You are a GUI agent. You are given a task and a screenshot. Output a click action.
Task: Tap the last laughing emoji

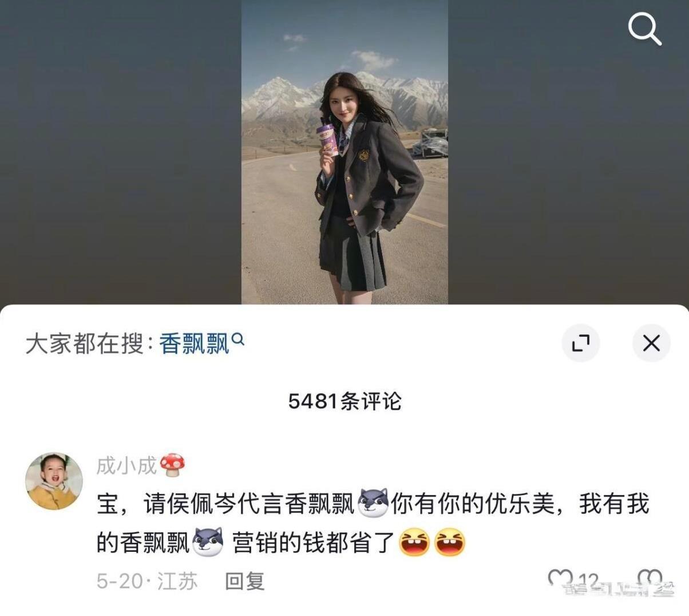pos(450,543)
